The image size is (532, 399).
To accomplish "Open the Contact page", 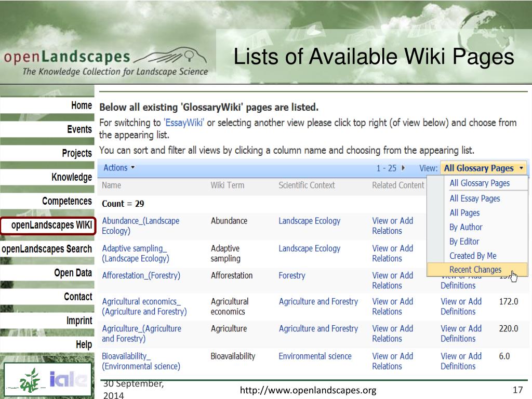I will tap(78, 297).
